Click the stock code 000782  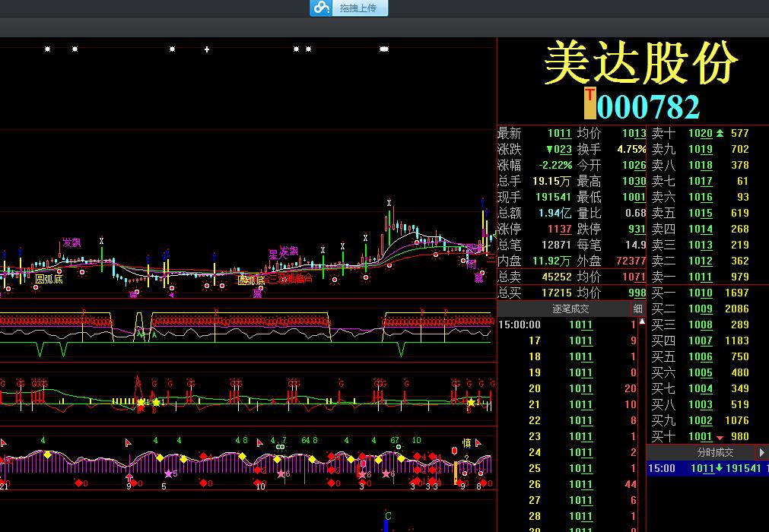[648, 107]
